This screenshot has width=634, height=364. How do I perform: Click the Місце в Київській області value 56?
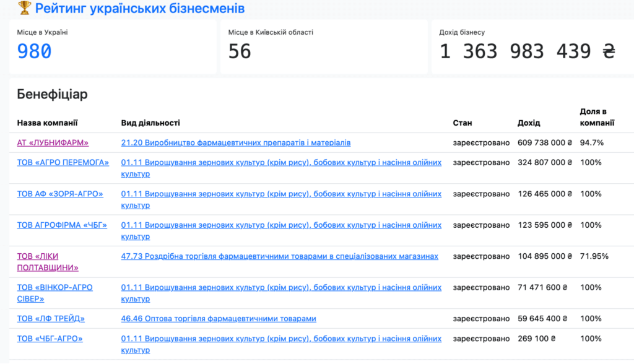tap(240, 51)
